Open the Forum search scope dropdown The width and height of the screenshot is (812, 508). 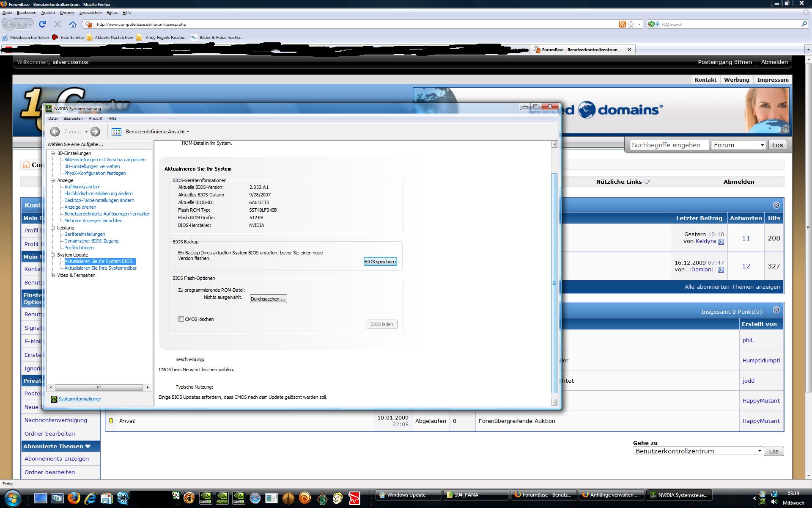(x=738, y=145)
